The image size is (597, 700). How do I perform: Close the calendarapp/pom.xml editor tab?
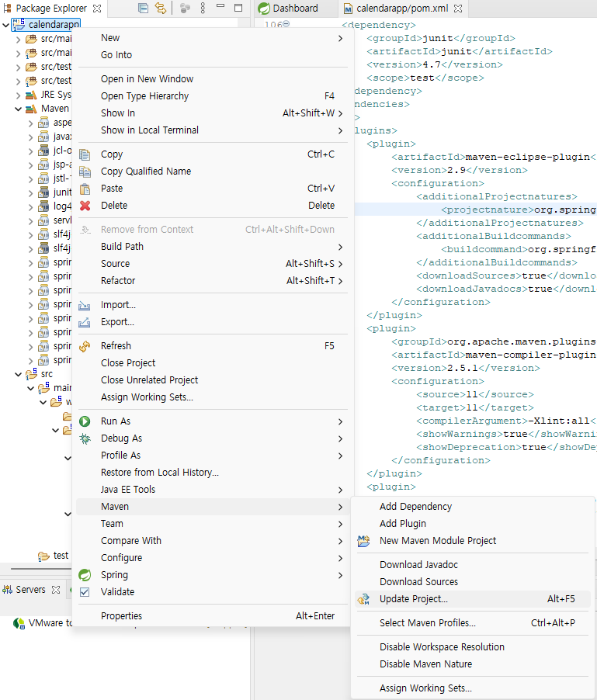458,9
